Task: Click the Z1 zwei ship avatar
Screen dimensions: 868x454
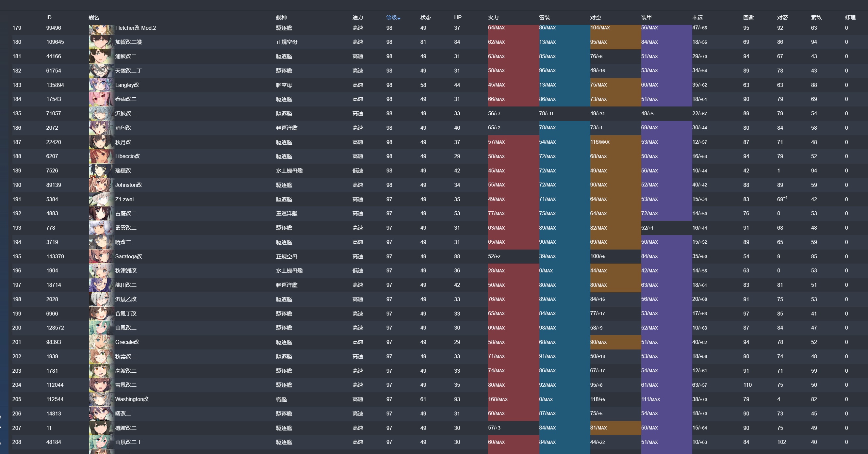Action: [100, 199]
